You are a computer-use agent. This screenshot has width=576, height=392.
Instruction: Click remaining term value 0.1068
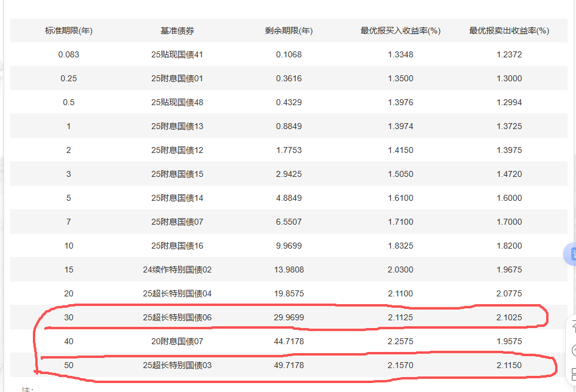point(289,55)
